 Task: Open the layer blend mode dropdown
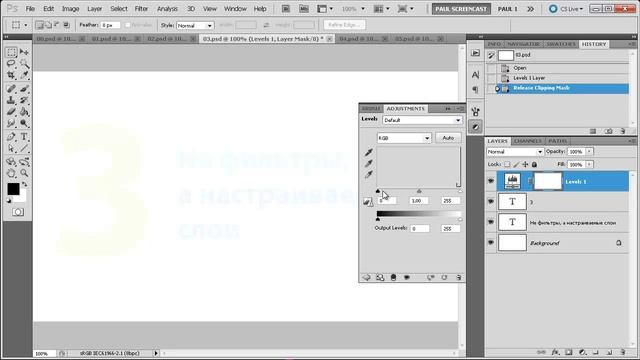(515, 152)
